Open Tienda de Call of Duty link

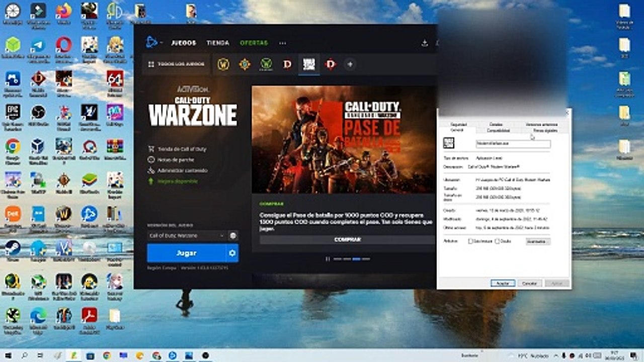(x=178, y=149)
